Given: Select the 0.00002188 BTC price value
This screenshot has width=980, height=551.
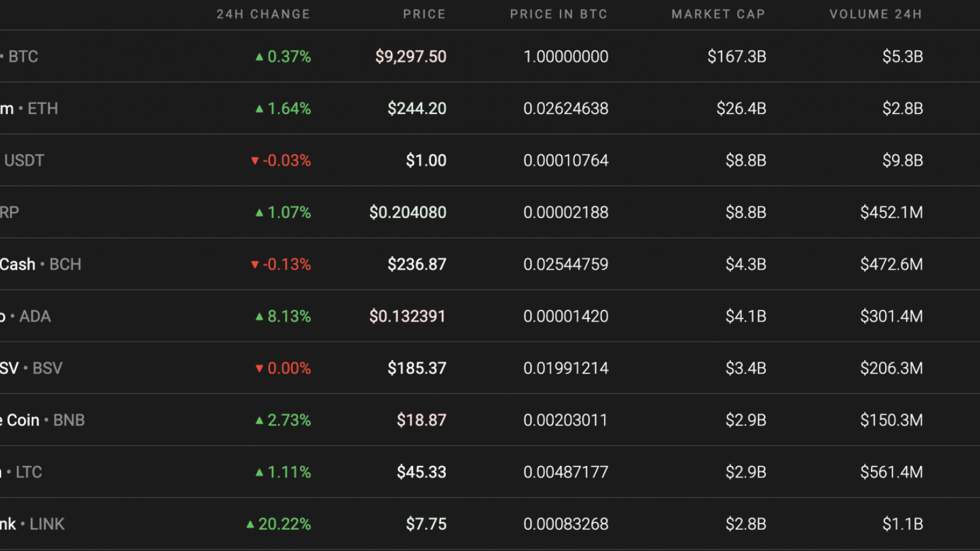Looking at the screenshot, I should click(566, 212).
